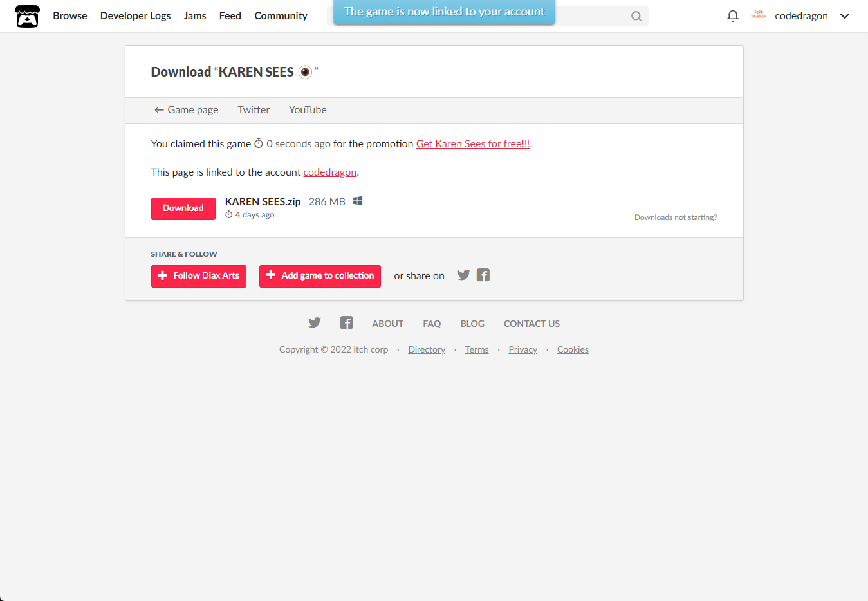Open notifications bell
868x601 pixels.
point(732,16)
